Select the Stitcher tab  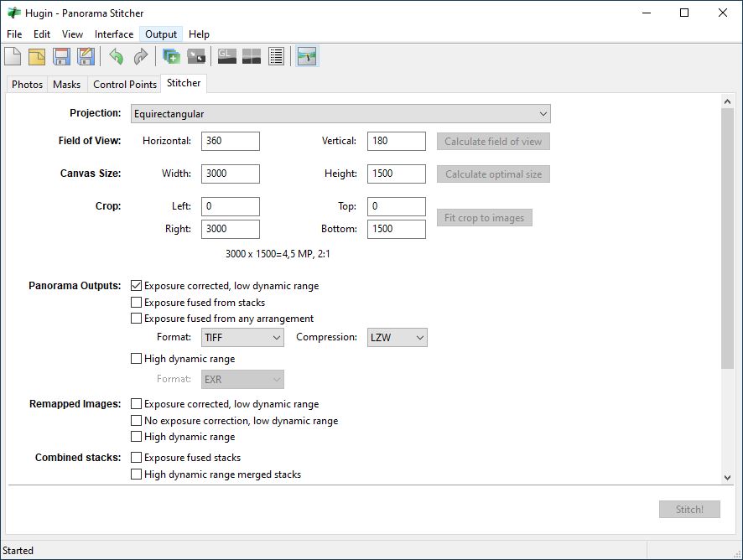tap(184, 83)
